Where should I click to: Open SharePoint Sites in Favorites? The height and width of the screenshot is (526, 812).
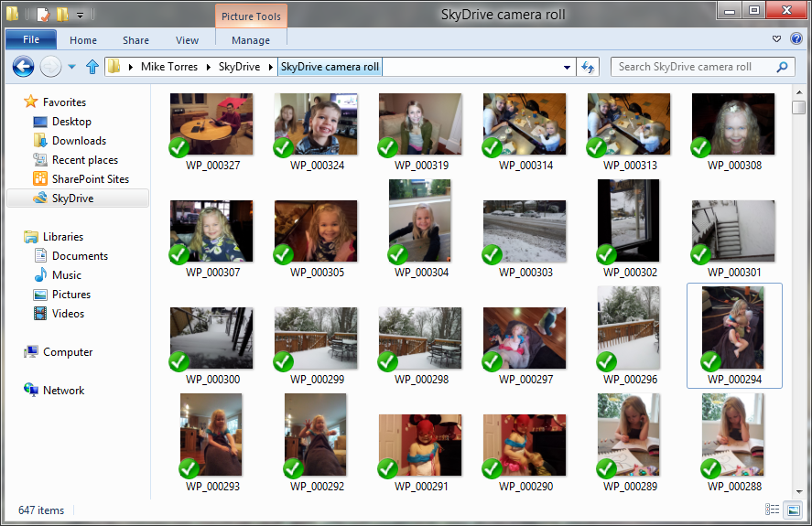[x=90, y=179]
